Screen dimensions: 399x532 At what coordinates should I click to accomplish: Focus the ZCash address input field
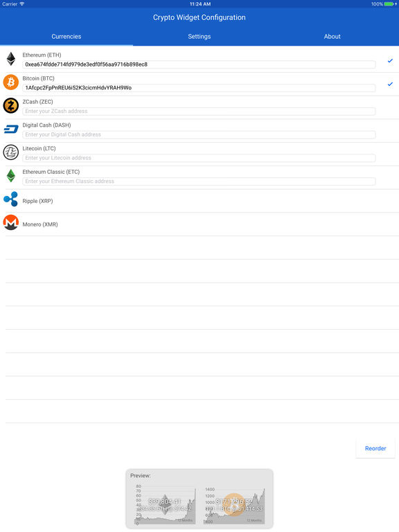[x=199, y=112]
